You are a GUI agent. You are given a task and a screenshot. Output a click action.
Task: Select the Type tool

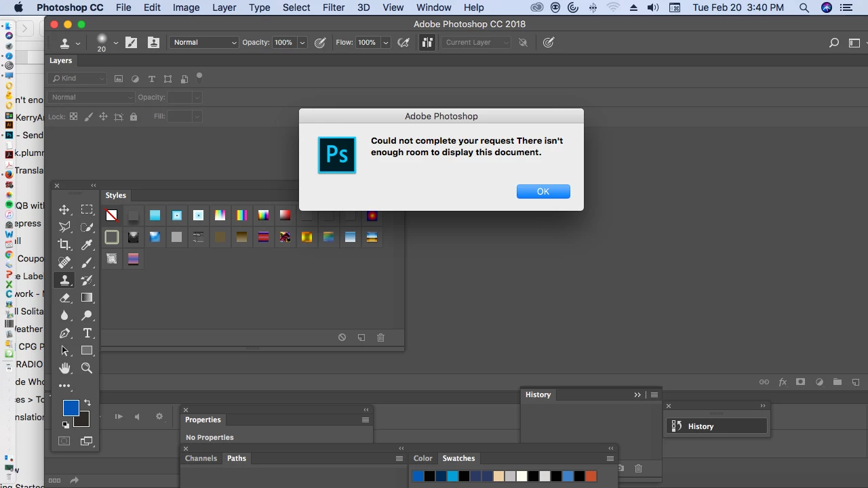87,333
